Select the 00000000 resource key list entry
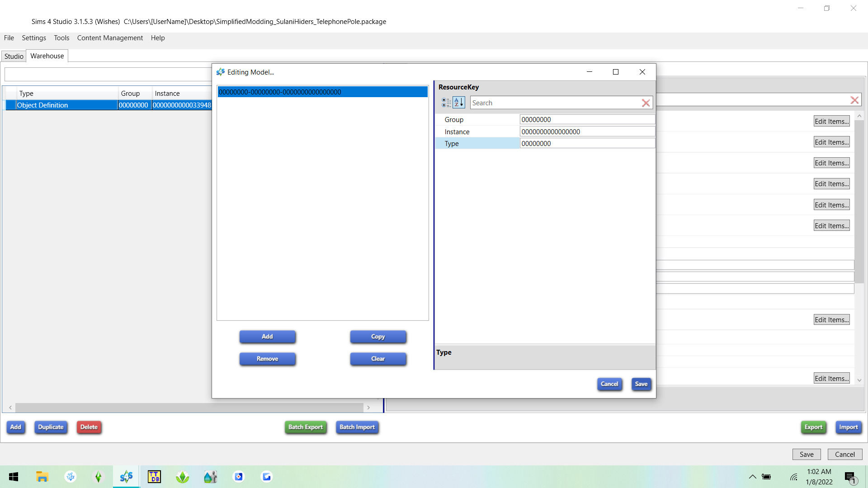The width and height of the screenshot is (868, 488). point(322,92)
